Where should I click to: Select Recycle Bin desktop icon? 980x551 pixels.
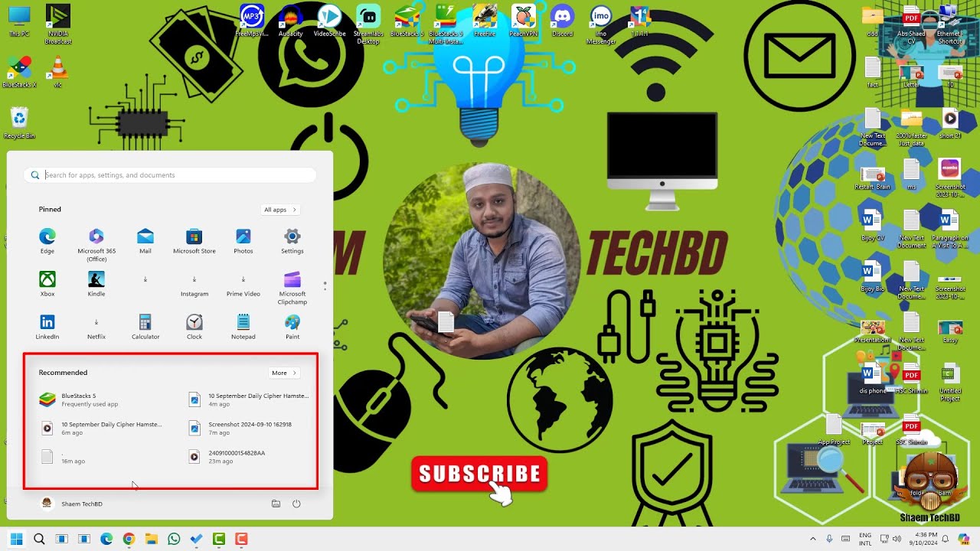coord(19,123)
